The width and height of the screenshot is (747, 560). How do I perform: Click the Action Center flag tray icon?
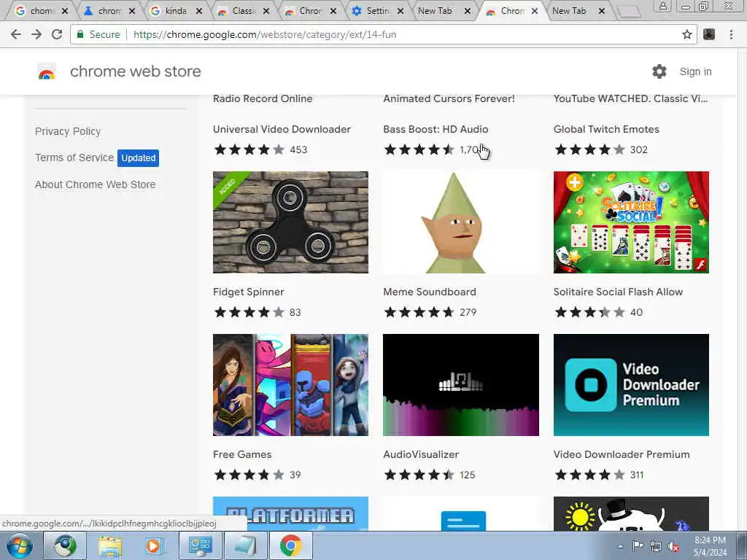[637, 546]
